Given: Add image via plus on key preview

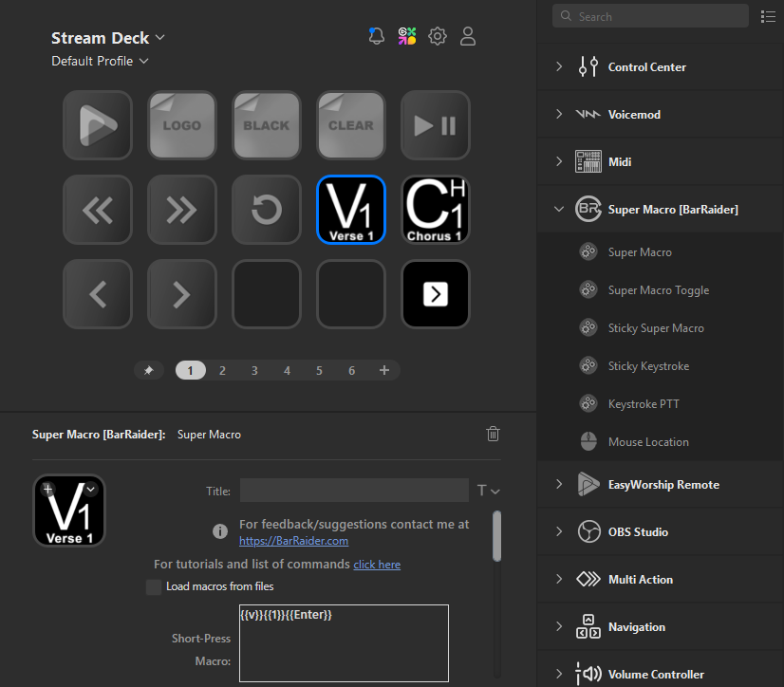Looking at the screenshot, I should pos(48,489).
